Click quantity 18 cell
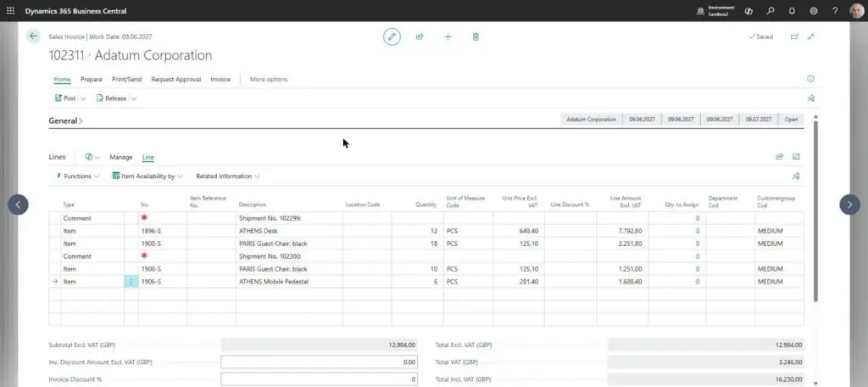The width and height of the screenshot is (868, 387). tap(417, 244)
